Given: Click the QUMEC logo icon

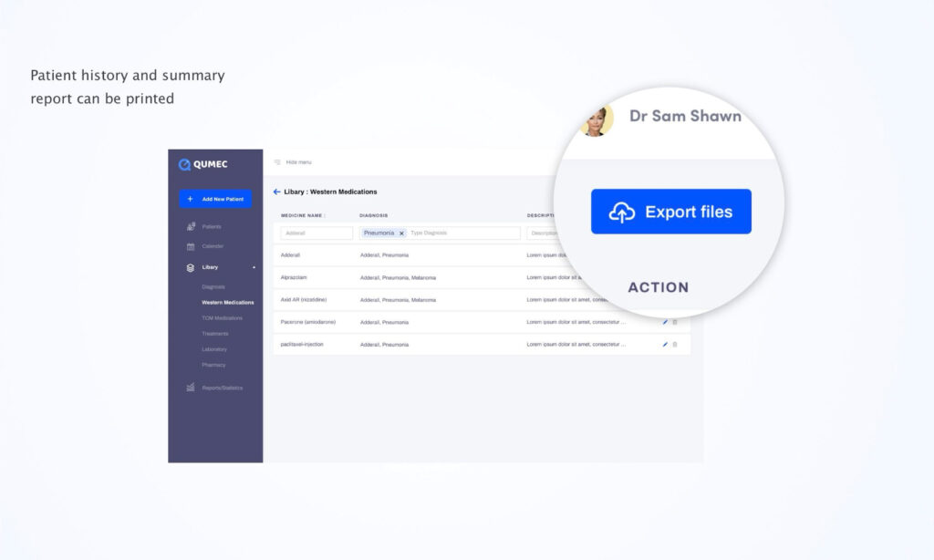Looking at the screenshot, I should [x=184, y=164].
